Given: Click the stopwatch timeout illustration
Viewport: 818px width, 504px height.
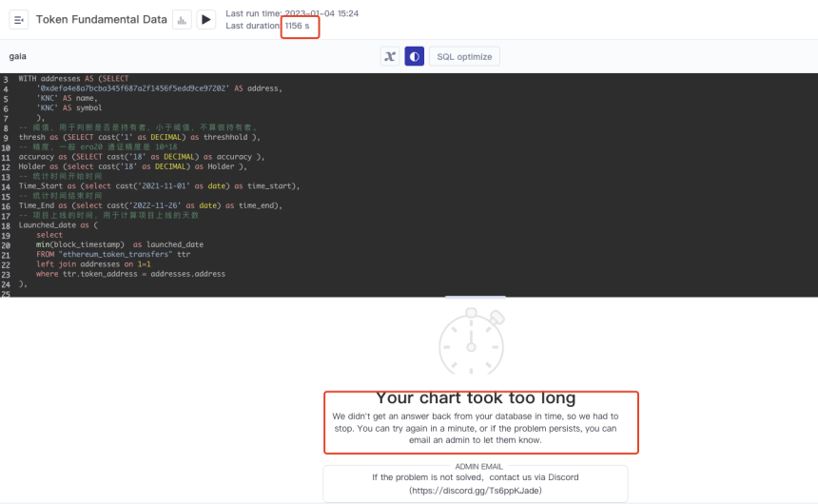Looking at the screenshot, I should [472, 340].
